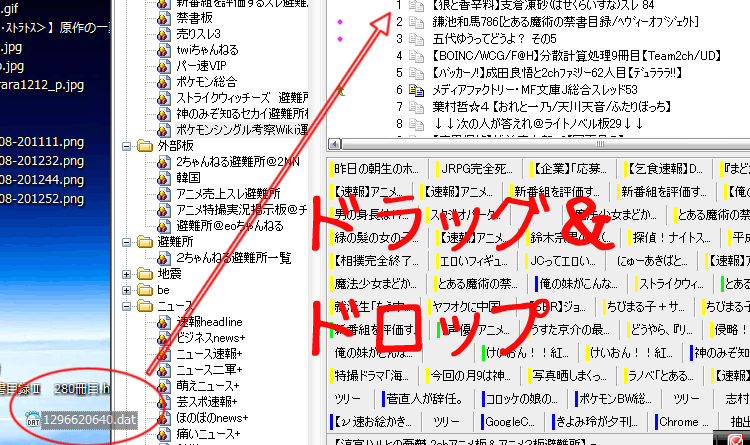Click the be folder icon
The image size is (750, 445).
click(144, 290)
